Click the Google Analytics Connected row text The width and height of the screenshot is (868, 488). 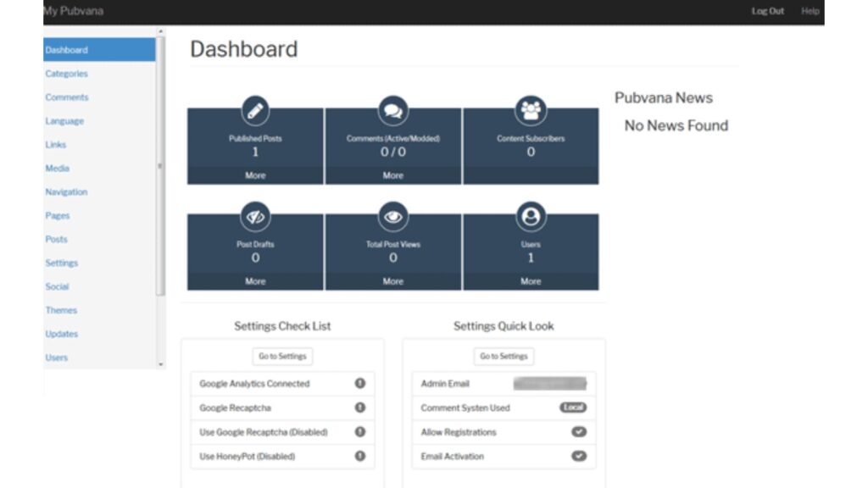(254, 384)
